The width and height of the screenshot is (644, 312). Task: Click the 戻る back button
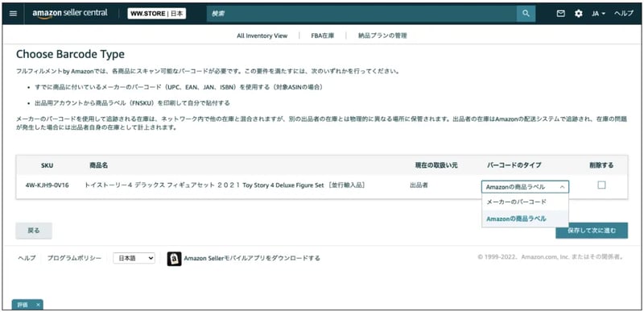pyautogui.click(x=34, y=231)
